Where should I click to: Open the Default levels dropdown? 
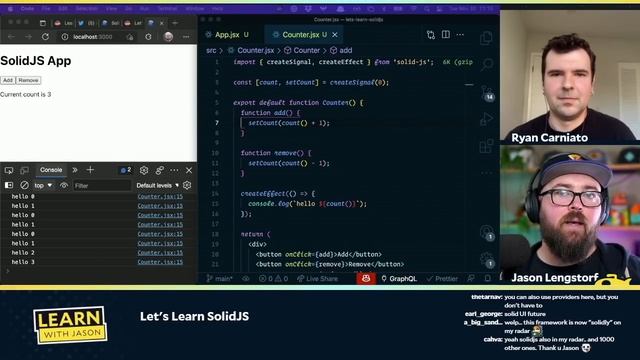(158, 185)
